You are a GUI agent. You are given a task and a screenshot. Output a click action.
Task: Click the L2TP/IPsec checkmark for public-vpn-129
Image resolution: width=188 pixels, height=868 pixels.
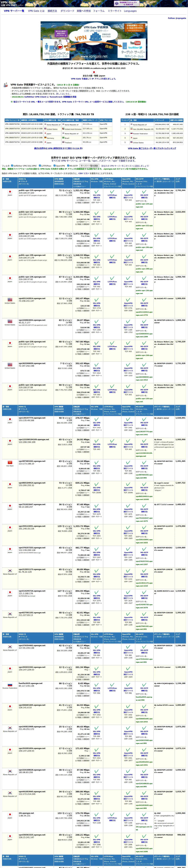pyautogui.click(x=112, y=191)
